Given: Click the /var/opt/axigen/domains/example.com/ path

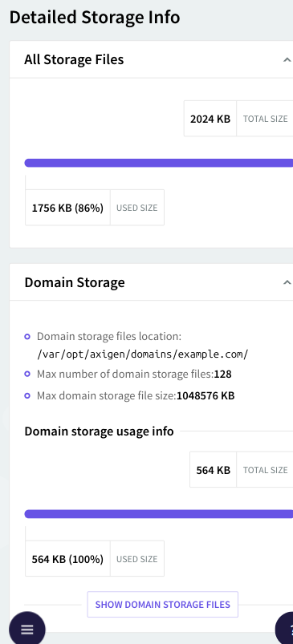Looking at the screenshot, I should pos(143,354).
